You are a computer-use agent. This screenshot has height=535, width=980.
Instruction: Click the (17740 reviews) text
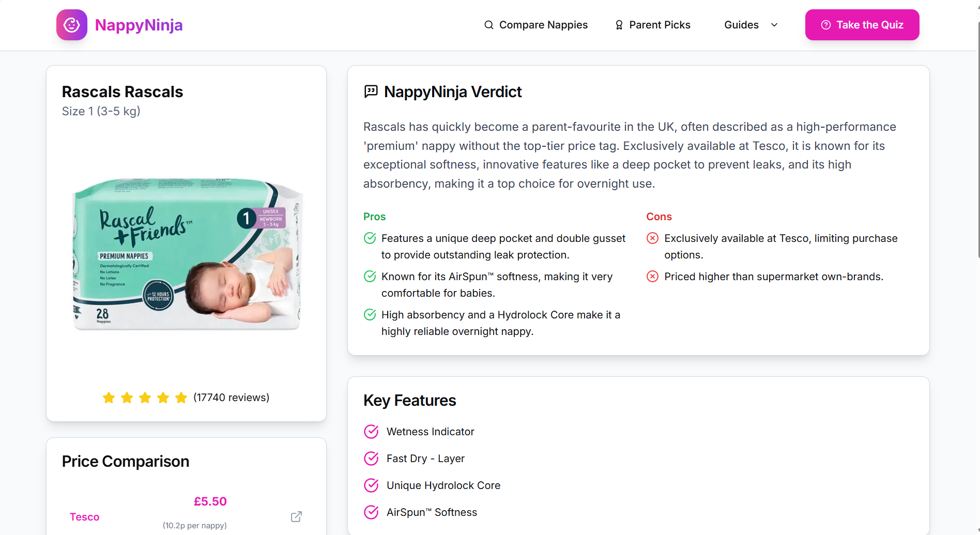231,398
